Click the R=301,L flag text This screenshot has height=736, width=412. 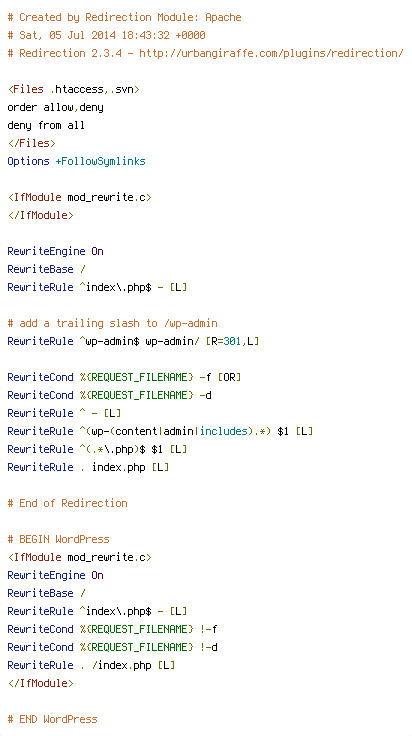(x=232, y=341)
